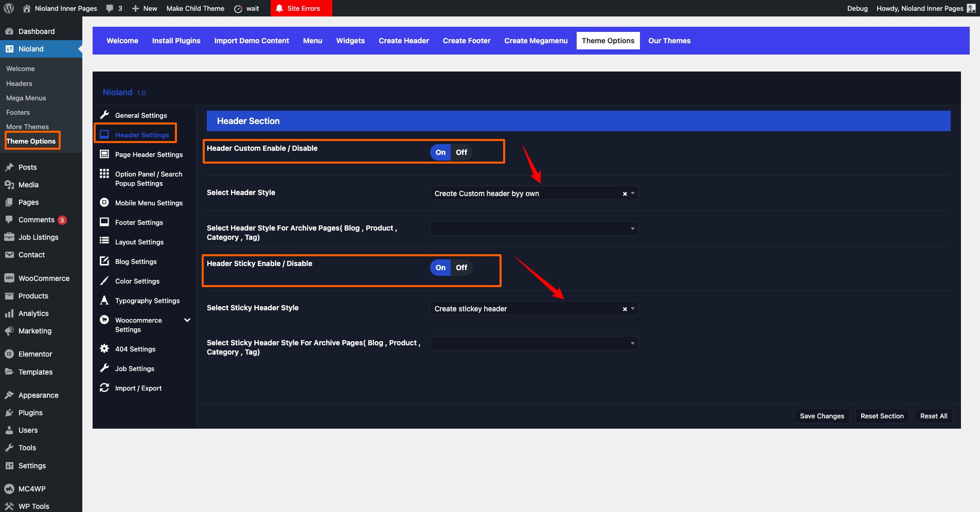
Task: Open the comments bubble icon in admin bar
Action: tap(110, 8)
